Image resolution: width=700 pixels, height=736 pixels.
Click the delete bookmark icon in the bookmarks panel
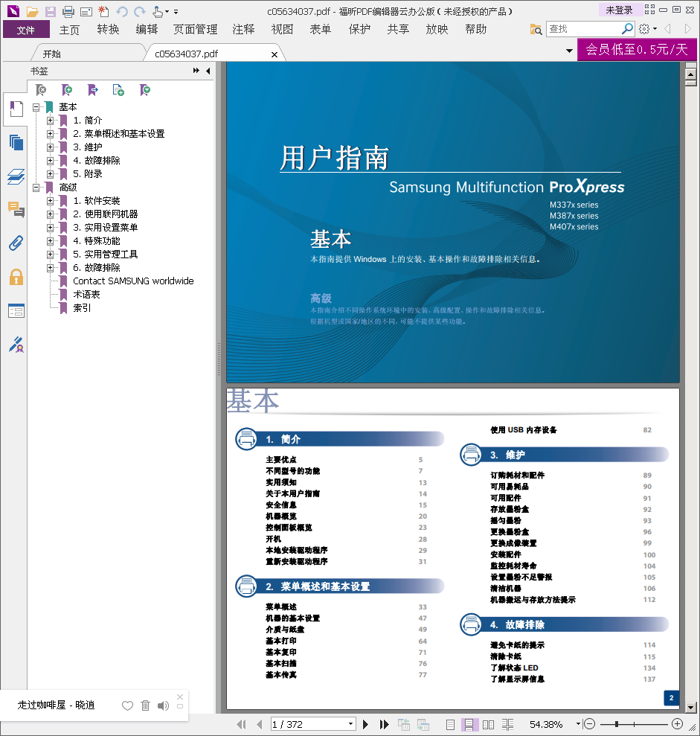42,89
